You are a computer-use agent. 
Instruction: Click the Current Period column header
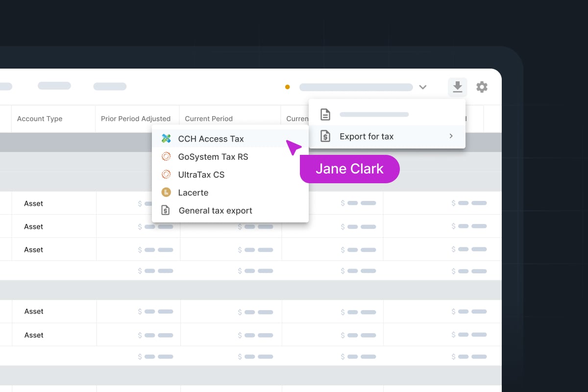tap(209, 119)
